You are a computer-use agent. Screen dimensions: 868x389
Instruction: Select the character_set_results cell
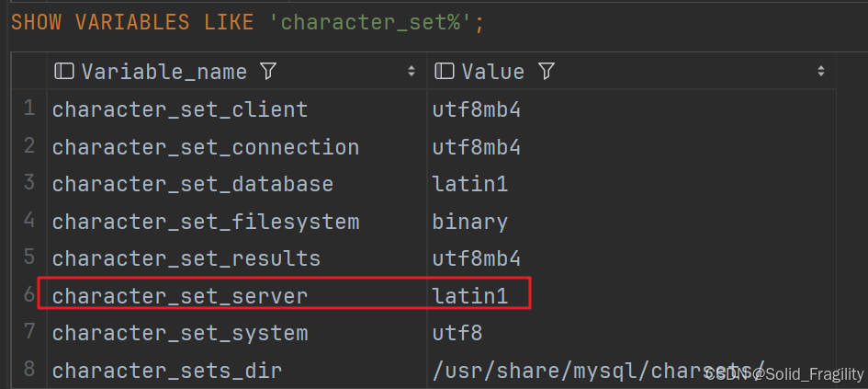237,258
